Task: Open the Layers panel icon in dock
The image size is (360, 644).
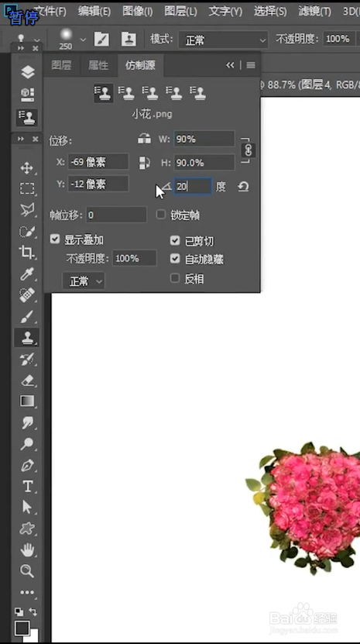Action: (x=28, y=73)
